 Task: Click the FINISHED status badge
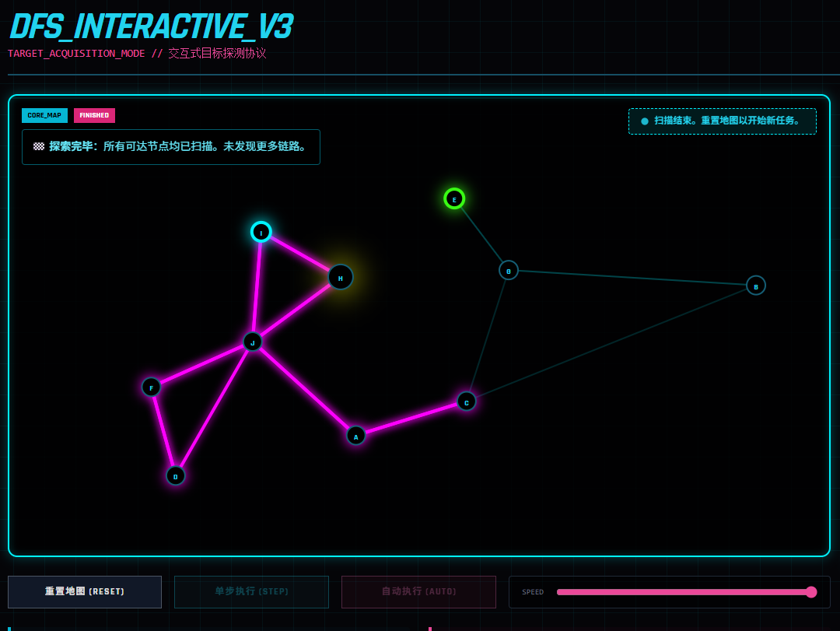[x=94, y=115]
